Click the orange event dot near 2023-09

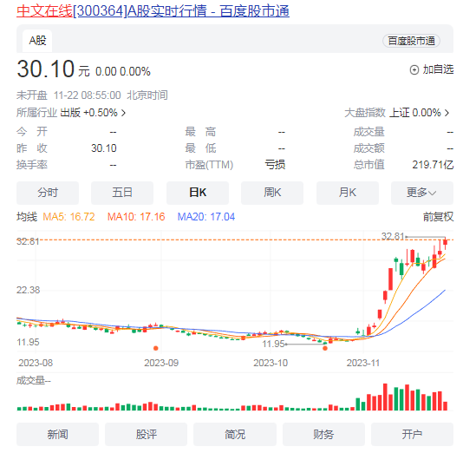click(156, 348)
